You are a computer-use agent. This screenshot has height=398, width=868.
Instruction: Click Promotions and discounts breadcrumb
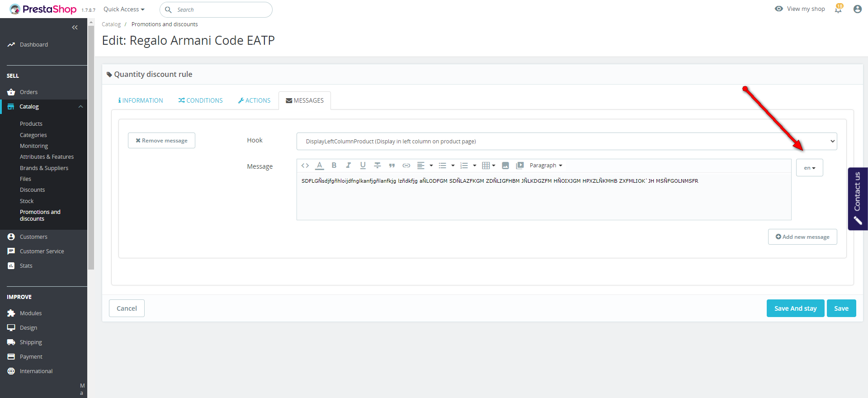(165, 24)
